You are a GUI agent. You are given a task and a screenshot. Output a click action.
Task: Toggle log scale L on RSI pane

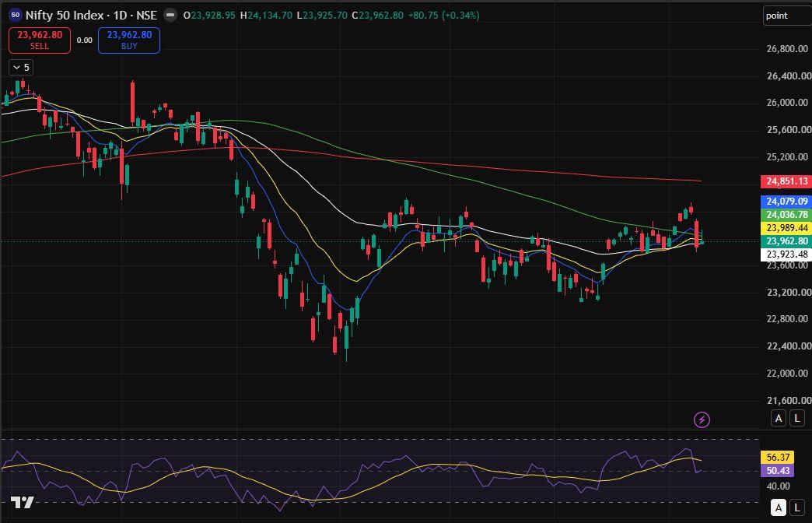797,507
